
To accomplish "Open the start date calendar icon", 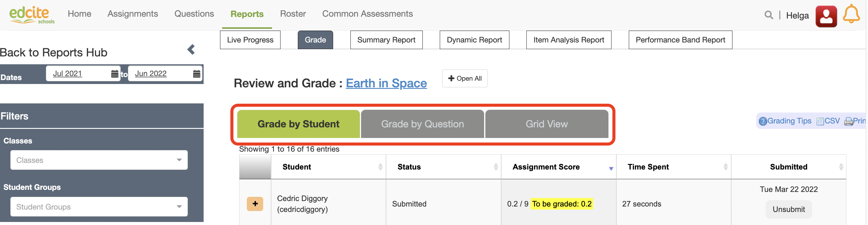I will point(115,74).
